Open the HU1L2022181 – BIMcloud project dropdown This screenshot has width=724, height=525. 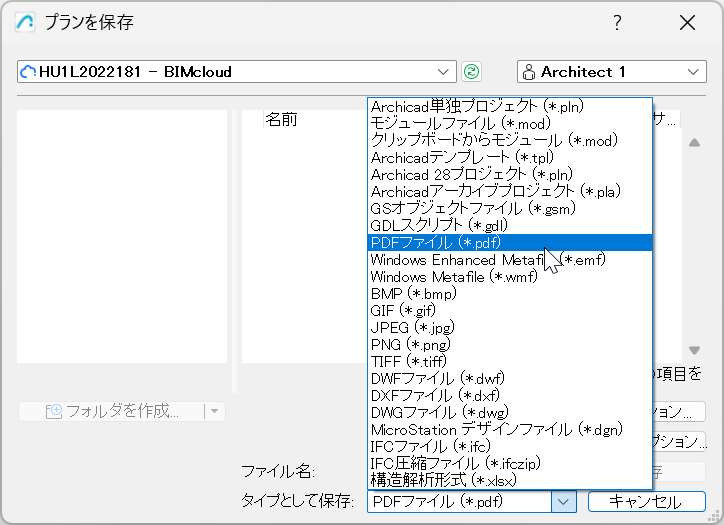[x=236, y=72]
